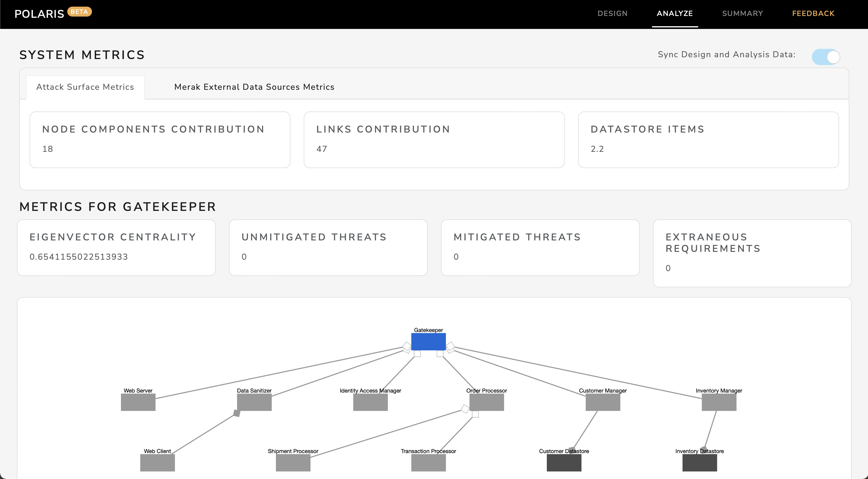This screenshot has height=479, width=868.
Task: Select the dark Inventory Datastore node
Action: coord(699,463)
